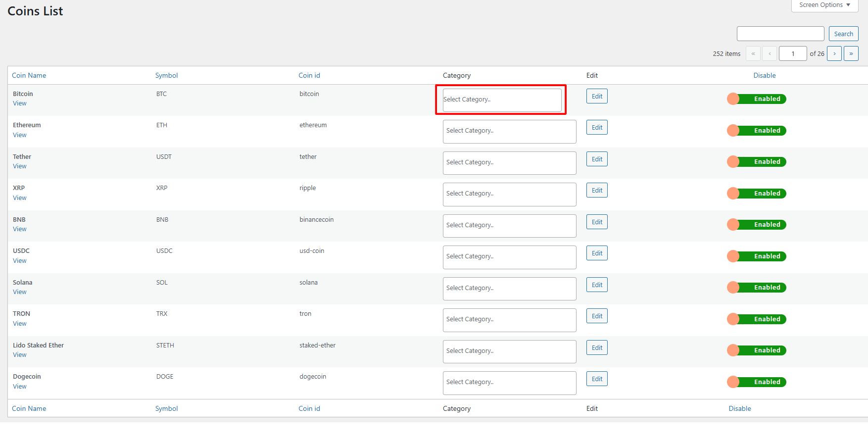Open View link under XRP
The image size is (868, 445).
pos(20,198)
